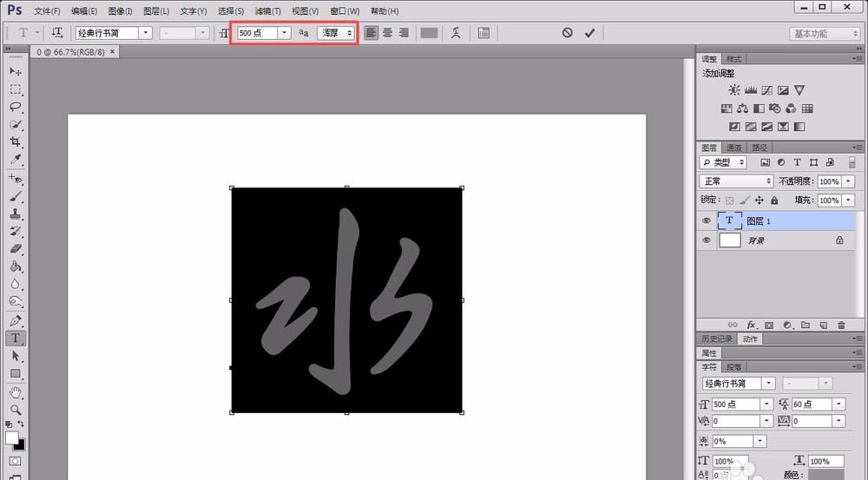
Task: Select the Blur tool
Action: click(x=16, y=284)
